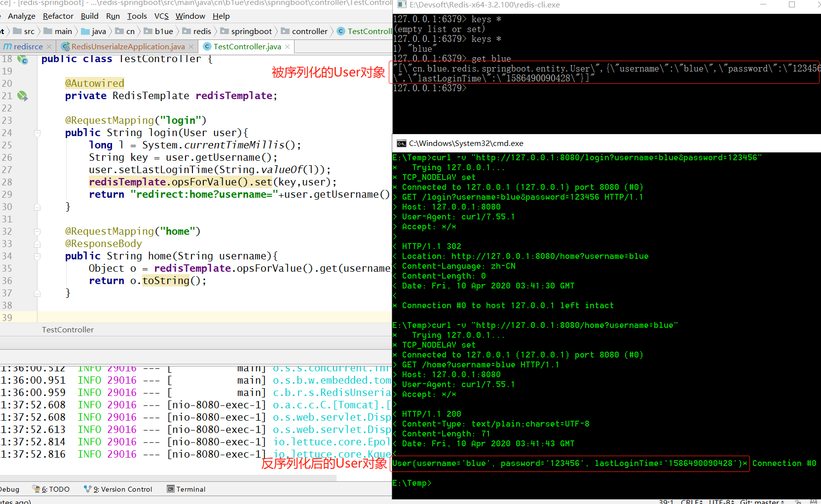Image resolution: width=821 pixels, height=504 pixels.
Task: Click the controller folder in breadcrumb path
Action: pyautogui.click(x=309, y=32)
